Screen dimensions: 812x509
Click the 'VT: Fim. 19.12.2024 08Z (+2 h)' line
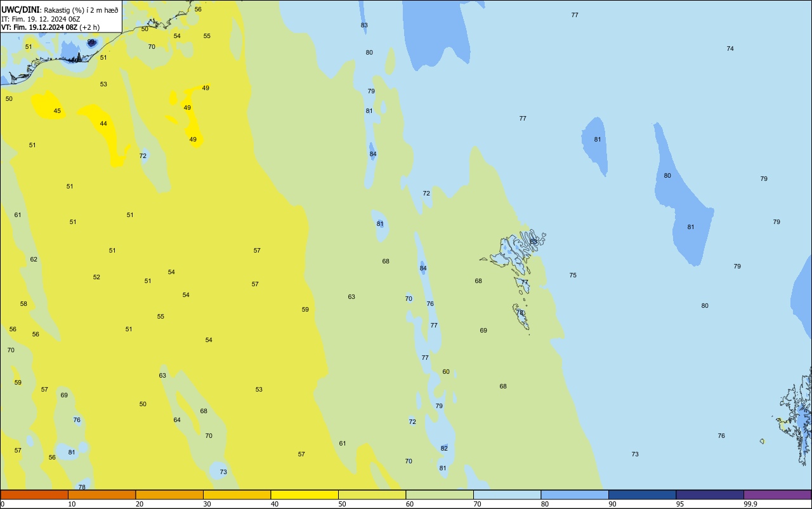(x=50, y=27)
